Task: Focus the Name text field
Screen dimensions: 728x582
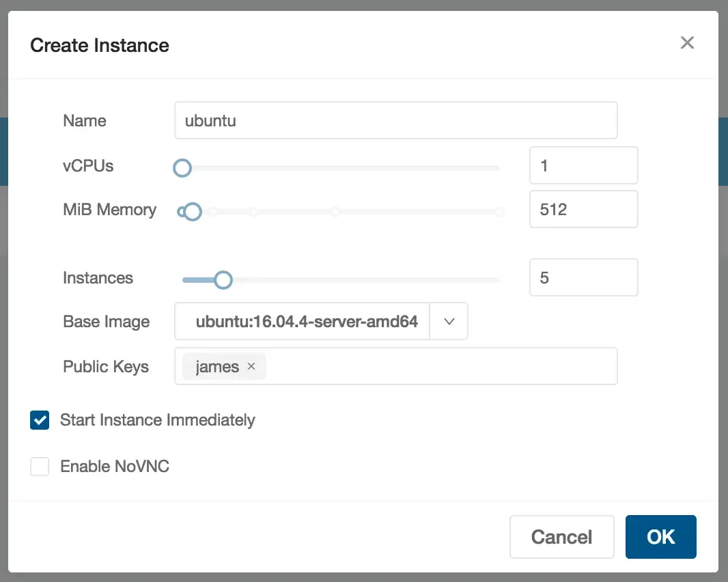Action: 395,121
